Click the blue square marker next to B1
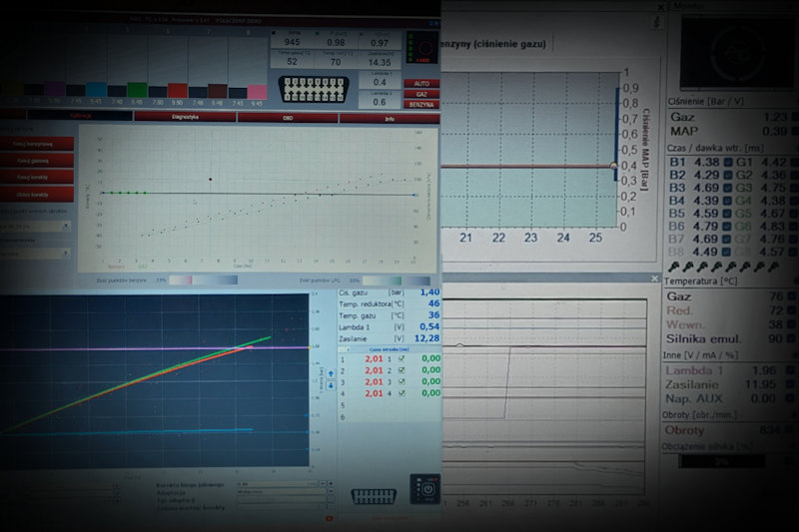Viewport: 799px width, 532px height. pos(728,163)
